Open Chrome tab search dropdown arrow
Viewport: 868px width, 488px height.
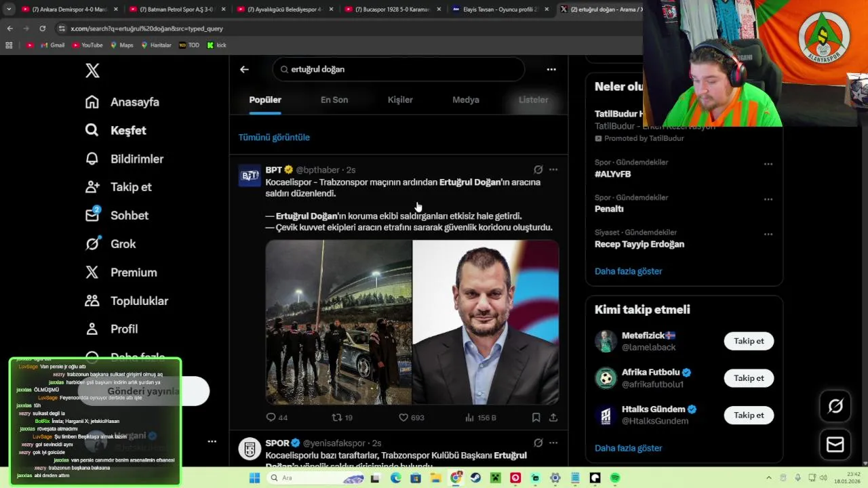(x=9, y=9)
